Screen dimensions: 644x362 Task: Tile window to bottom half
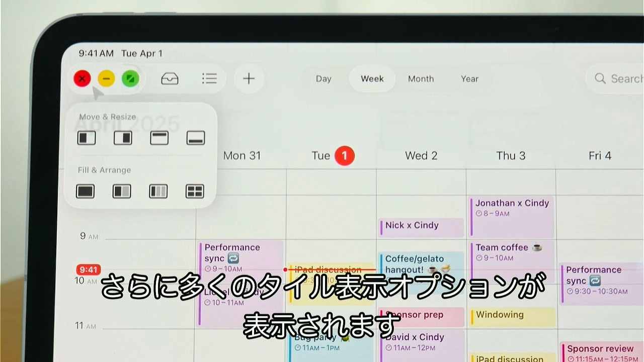196,138
